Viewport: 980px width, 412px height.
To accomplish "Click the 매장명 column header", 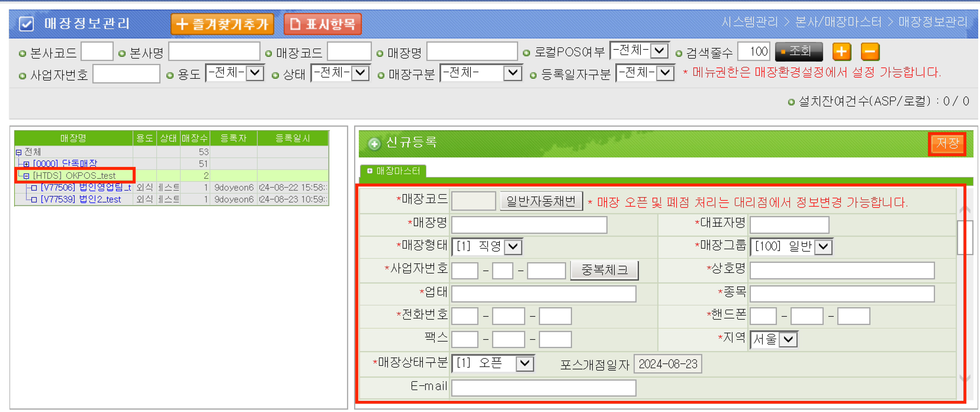I will tap(73, 138).
